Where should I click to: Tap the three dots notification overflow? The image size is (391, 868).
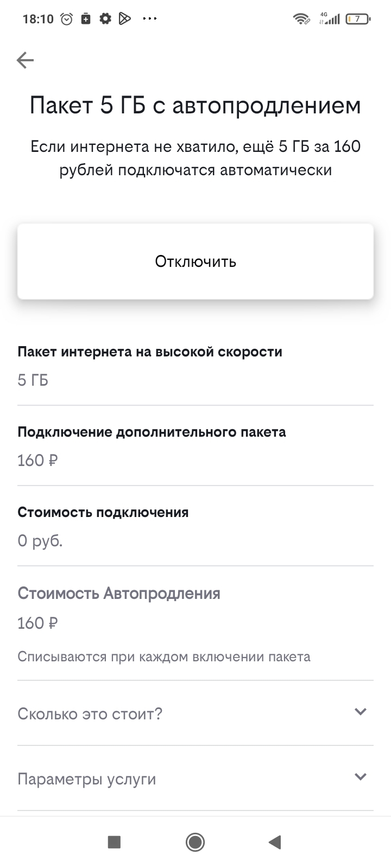pos(149,19)
